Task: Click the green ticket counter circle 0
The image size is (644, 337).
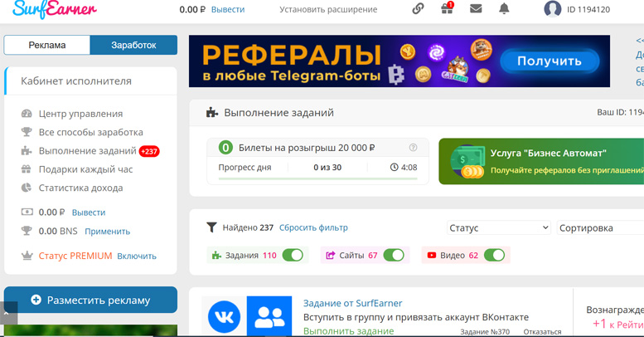Action: pos(225,147)
